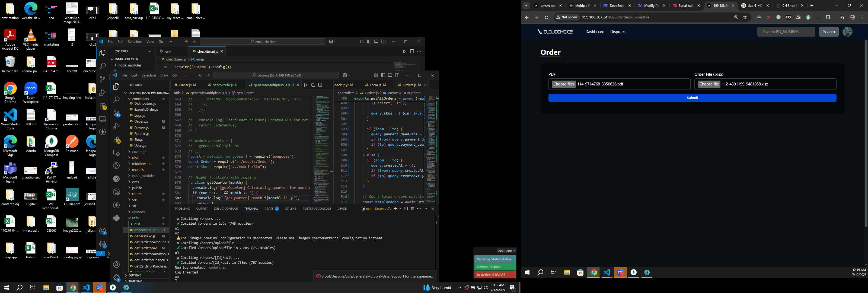868x293 pixels.
Task: Expand the OUTLINE section
Action: [x=135, y=275]
